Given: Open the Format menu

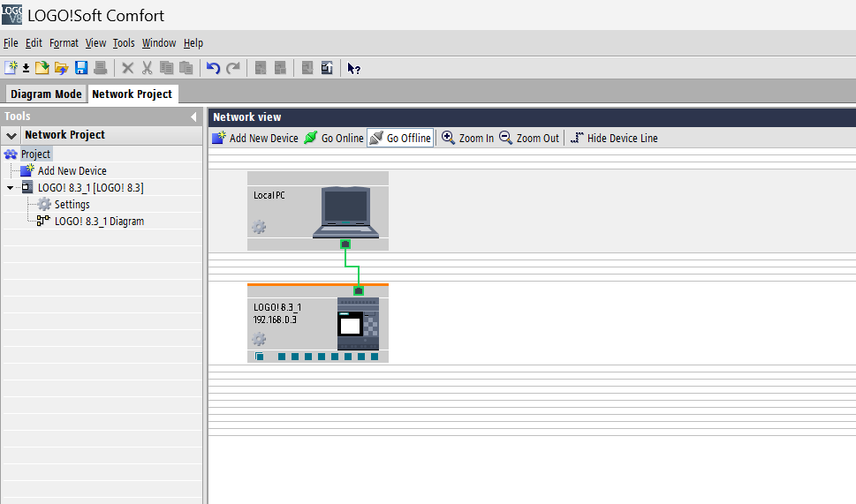Looking at the screenshot, I should click(64, 43).
